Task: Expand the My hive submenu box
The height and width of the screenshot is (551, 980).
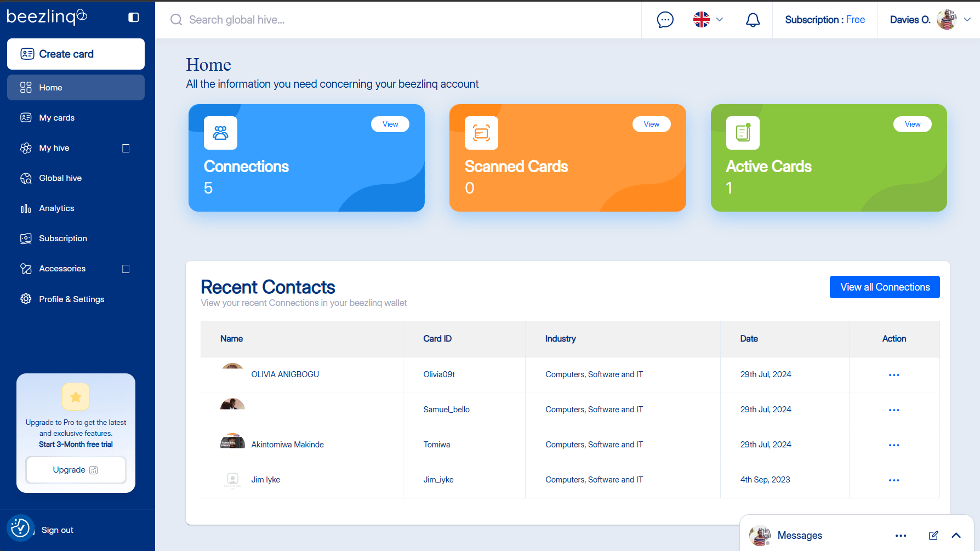Action: point(126,148)
